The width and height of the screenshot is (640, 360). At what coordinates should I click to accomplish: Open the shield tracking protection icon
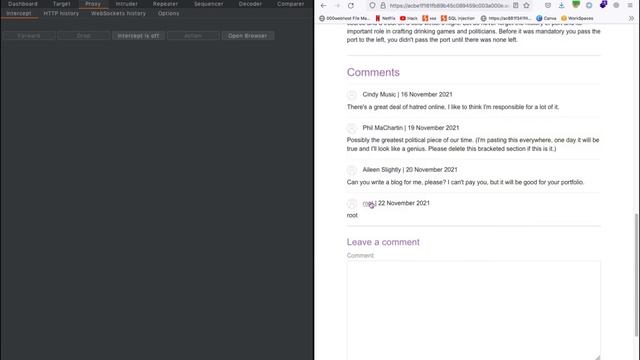click(372, 6)
